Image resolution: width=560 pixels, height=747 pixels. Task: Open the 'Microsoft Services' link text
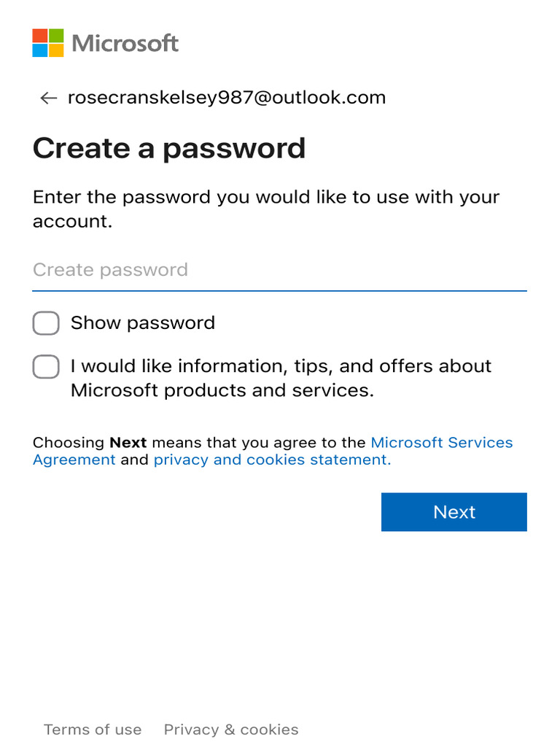442,443
